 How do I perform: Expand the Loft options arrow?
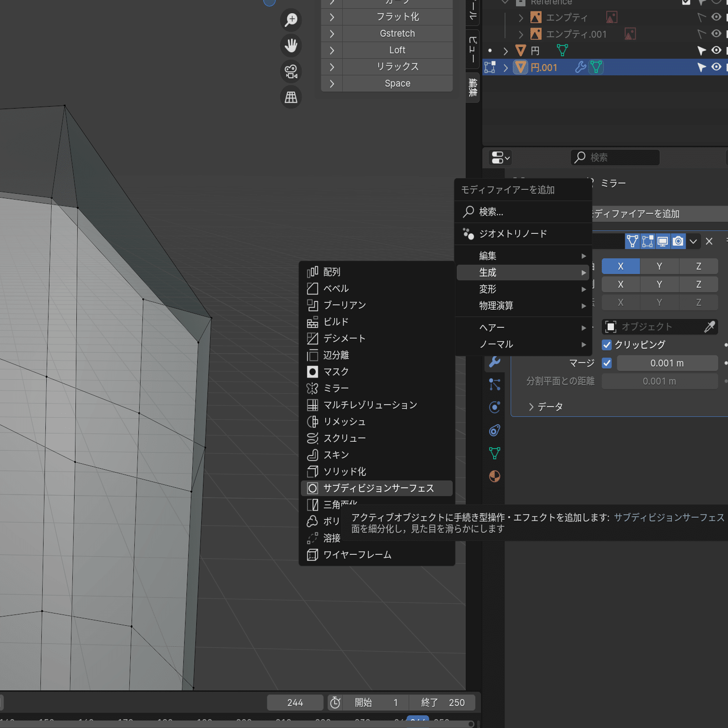332,50
